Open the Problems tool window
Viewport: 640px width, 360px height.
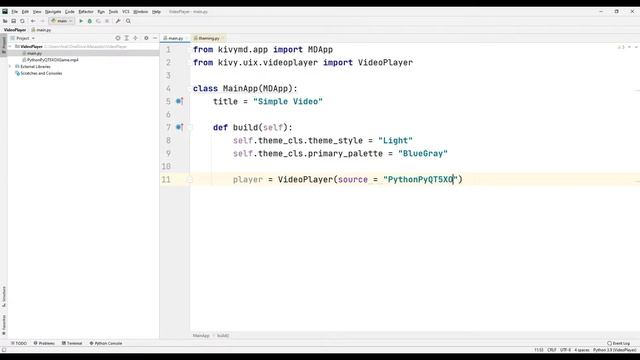click(x=44, y=343)
